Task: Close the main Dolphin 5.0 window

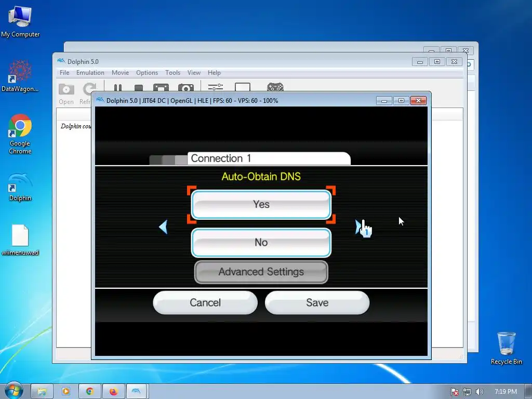Action: pos(454,62)
